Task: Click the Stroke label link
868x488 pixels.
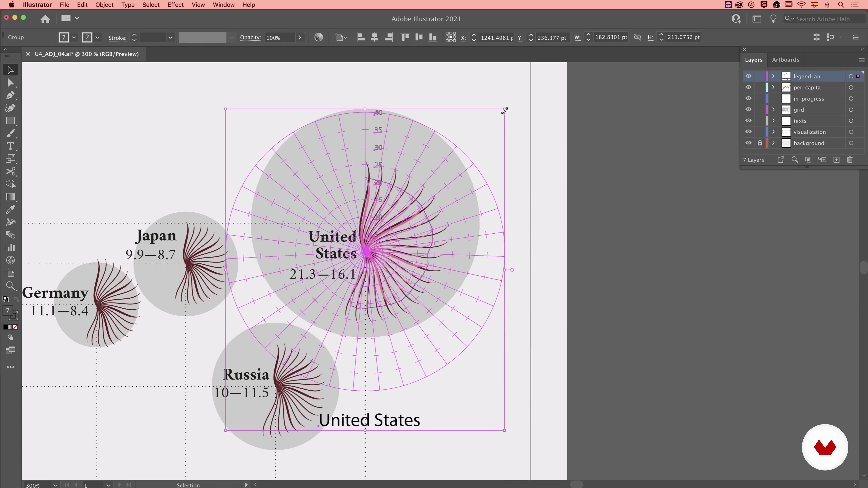Action: [x=117, y=38]
